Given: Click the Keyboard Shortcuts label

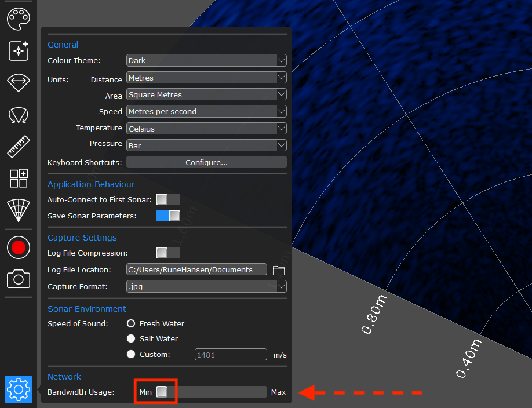Looking at the screenshot, I should tap(85, 163).
